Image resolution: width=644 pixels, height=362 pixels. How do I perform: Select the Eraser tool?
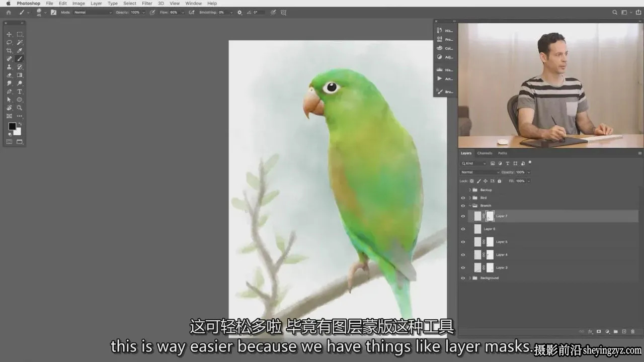pyautogui.click(x=9, y=75)
